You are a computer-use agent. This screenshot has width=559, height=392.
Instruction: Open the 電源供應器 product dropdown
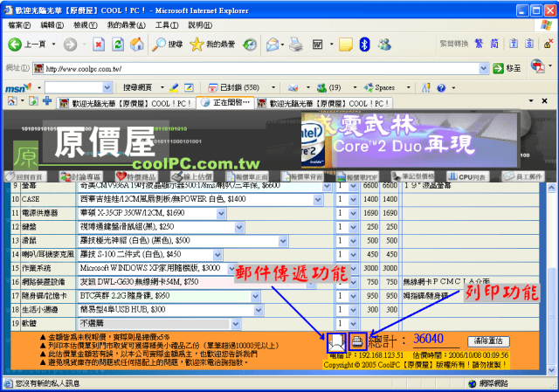(x=221, y=214)
